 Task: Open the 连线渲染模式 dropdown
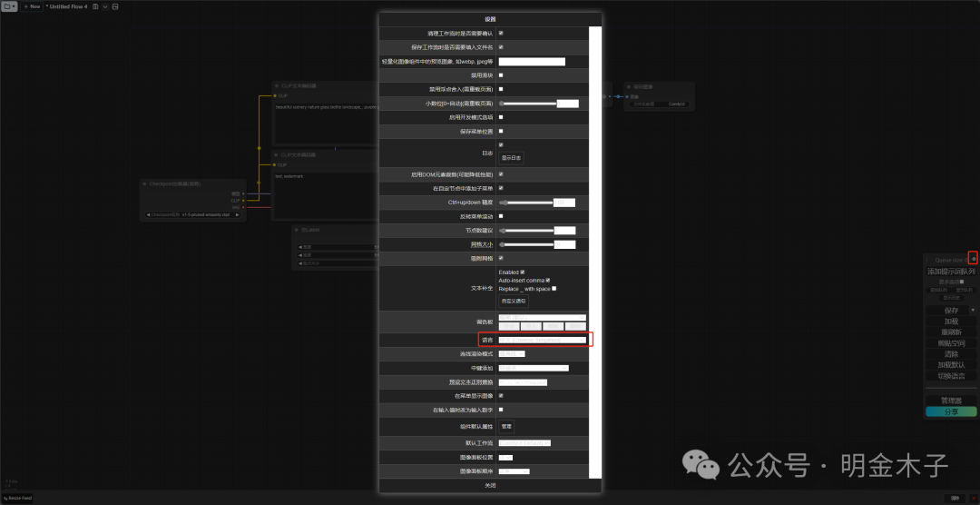[x=512, y=353]
